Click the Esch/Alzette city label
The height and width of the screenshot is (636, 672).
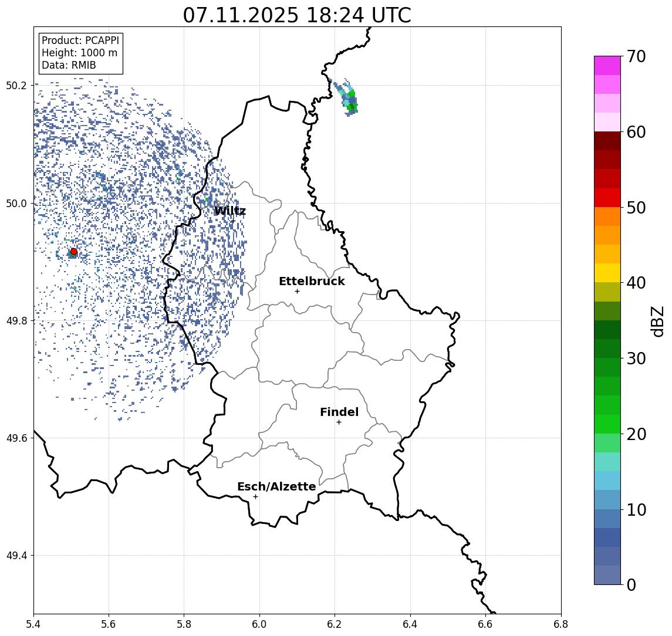[276, 487]
